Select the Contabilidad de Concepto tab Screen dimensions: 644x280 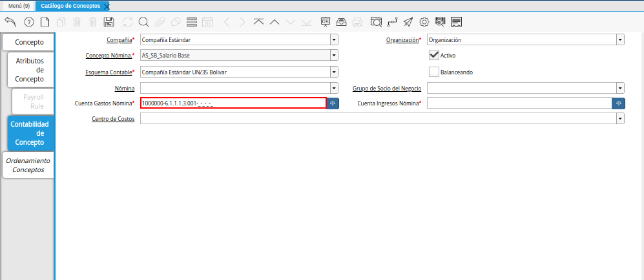(x=30, y=133)
